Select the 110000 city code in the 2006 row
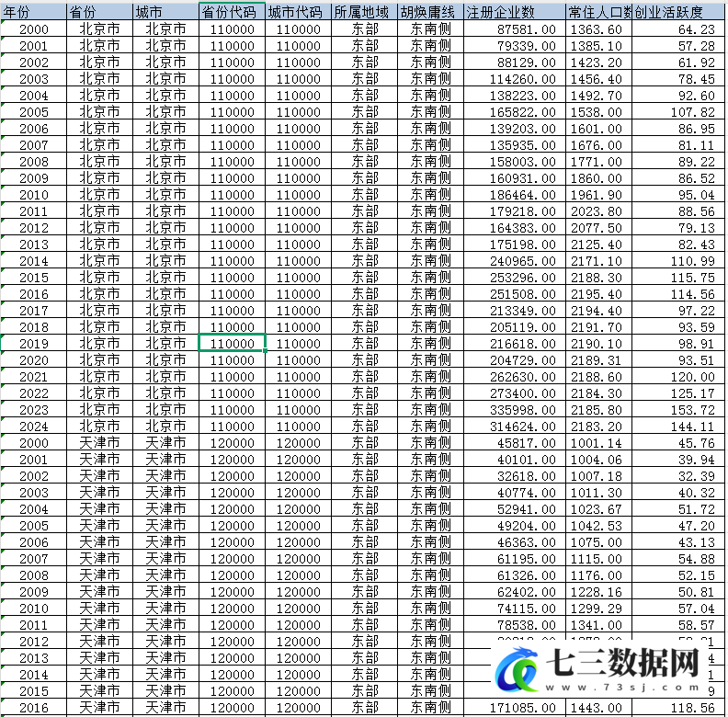 point(299,129)
